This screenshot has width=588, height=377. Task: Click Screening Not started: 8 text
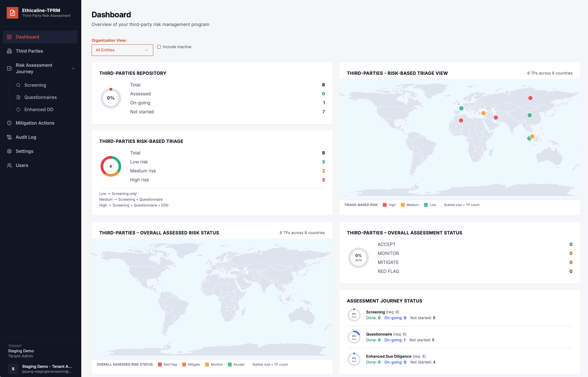[x=423, y=318]
